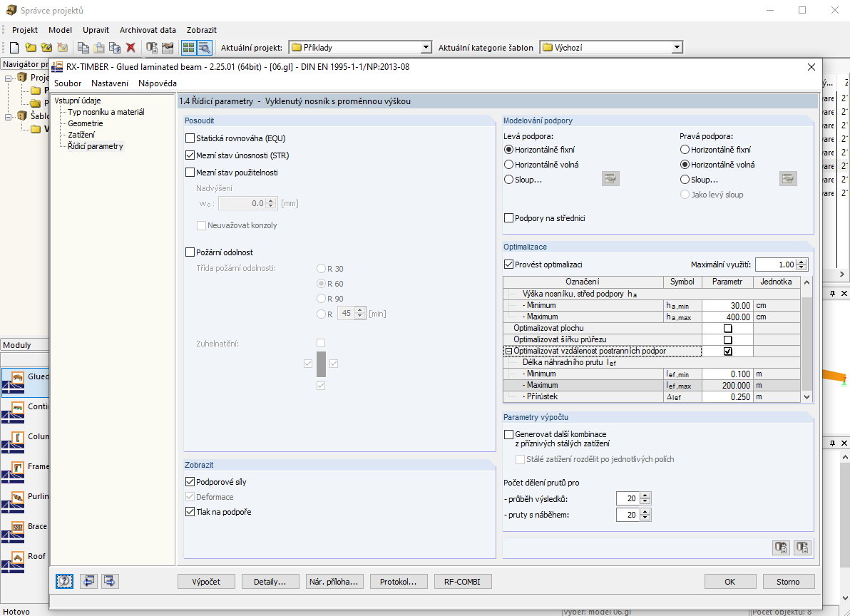Click the red X delete icon
Screen dimensions: 850x616
(130, 48)
